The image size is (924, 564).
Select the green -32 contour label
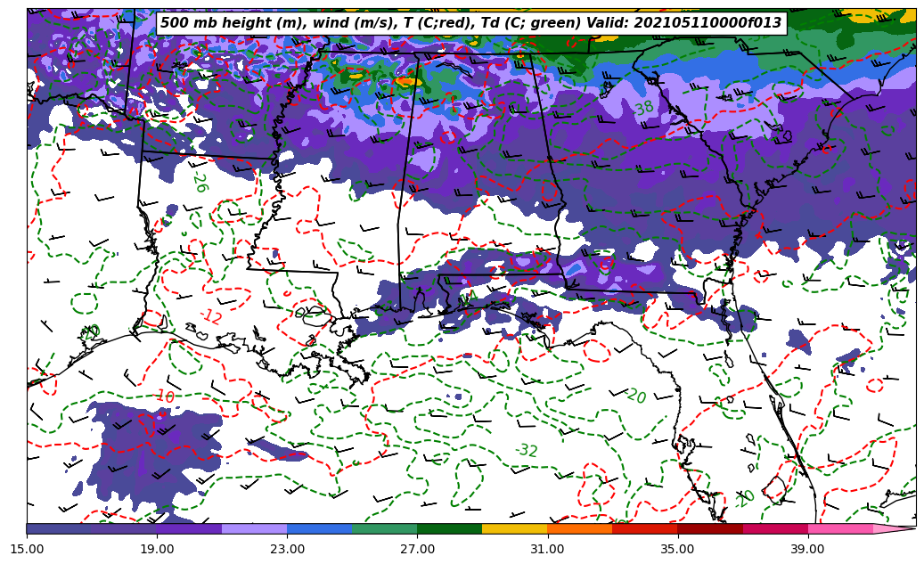coord(527,451)
